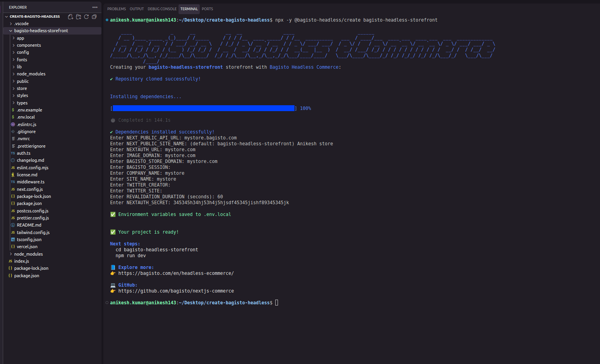
Task: Click the New Folder icon in Explorer
Action: tap(79, 16)
